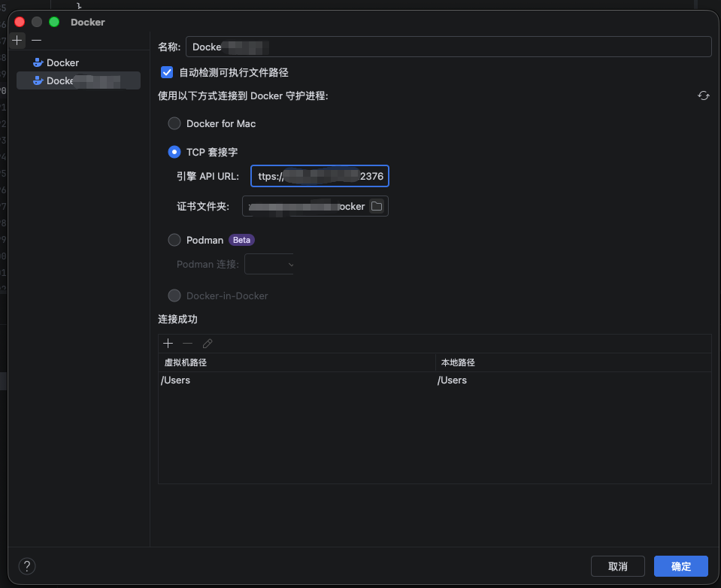Select the Docker for Mac option
Image resolution: width=721 pixels, height=588 pixels.
[x=174, y=123]
